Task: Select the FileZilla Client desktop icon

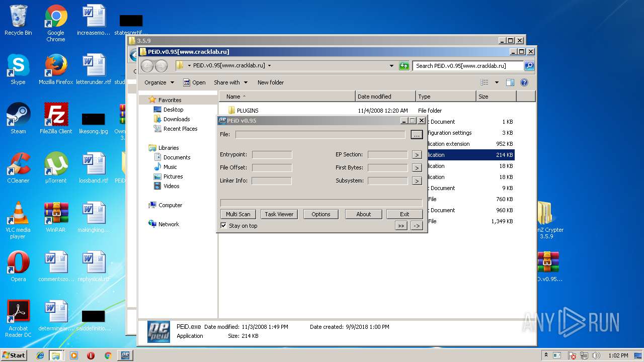Action: (56, 119)
